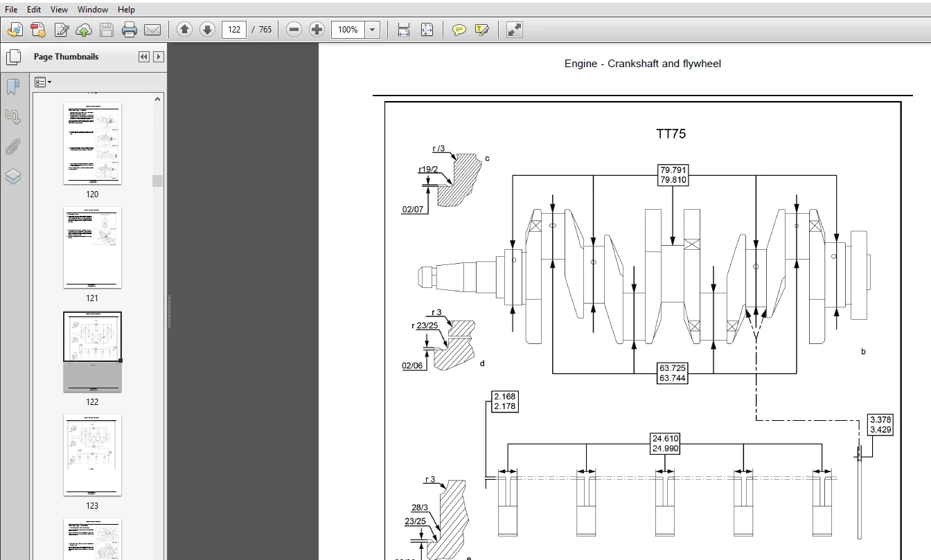This screenshot has width=931, height=560.
Task: Select page 121 thumbnail
Action: 92,248
